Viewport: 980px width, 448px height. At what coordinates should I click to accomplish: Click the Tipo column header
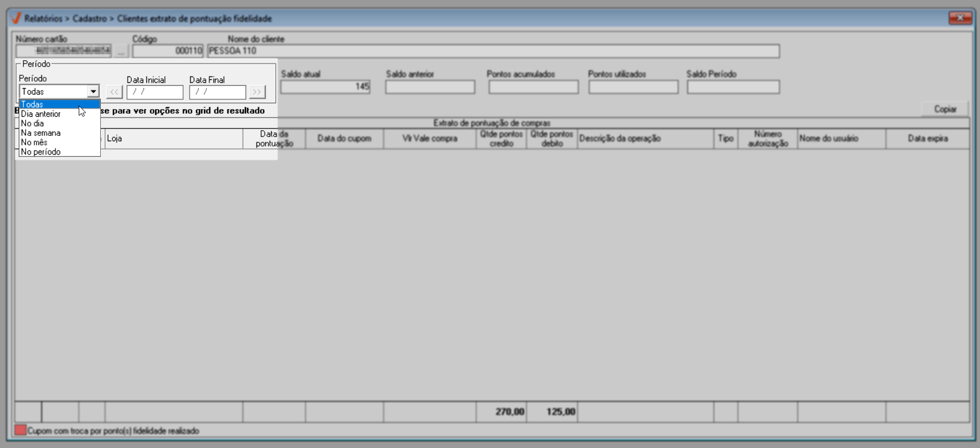click(726, 139)
